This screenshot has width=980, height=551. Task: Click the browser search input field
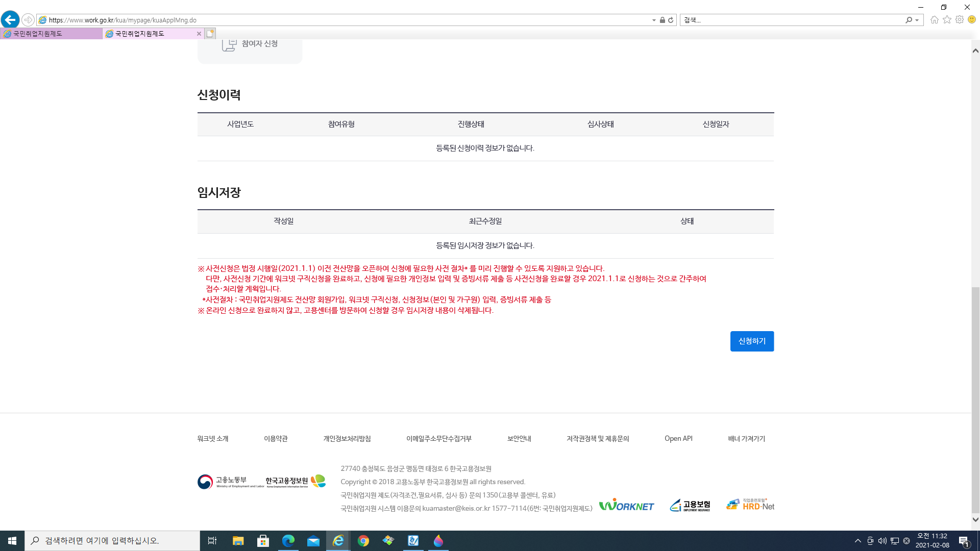click(x=791, y=20)
